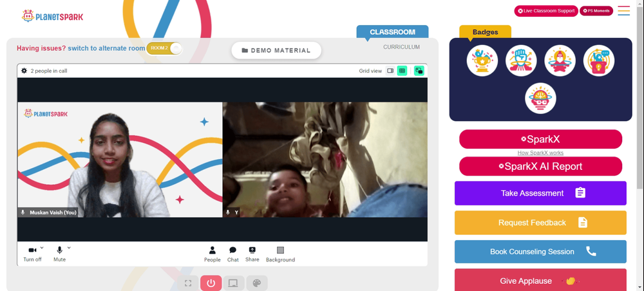644x291 pixels.
Task: Open the Chat panel
Action: [x=233, y=254]
